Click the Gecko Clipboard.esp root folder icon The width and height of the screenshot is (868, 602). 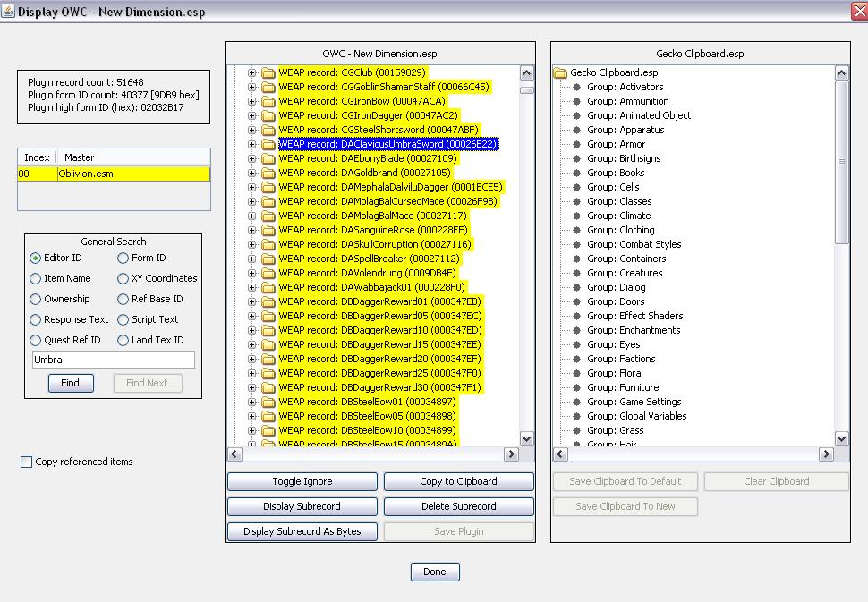tap(561, 72)
